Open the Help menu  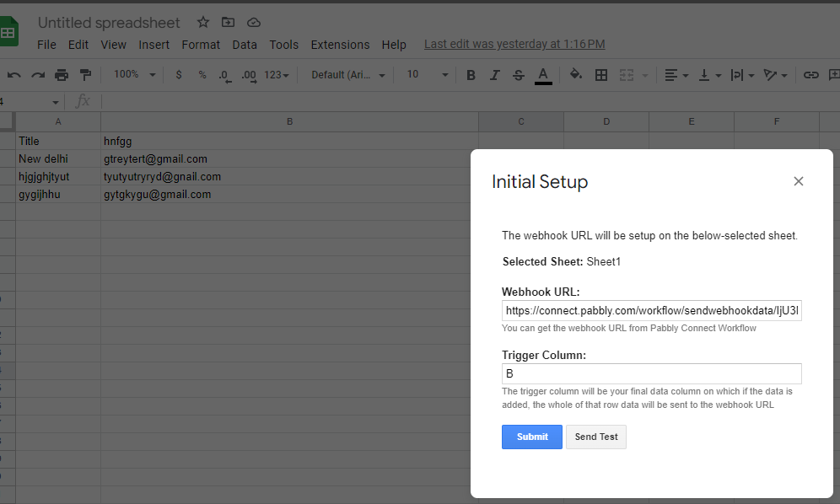point(394,45)
